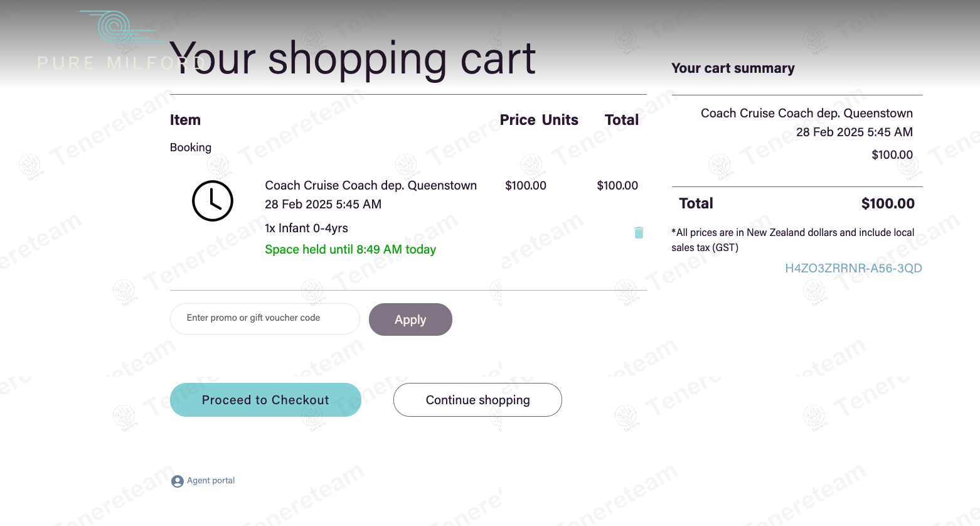Click the booking reference H4ZO3ZRRNR-A56-3QD

853,268
